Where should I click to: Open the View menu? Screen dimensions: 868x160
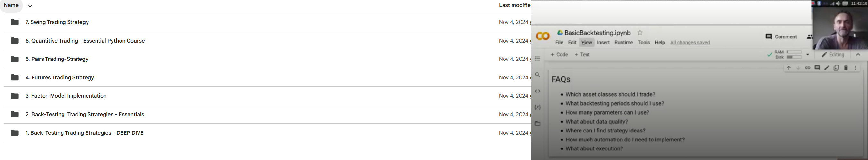point(587,42)
